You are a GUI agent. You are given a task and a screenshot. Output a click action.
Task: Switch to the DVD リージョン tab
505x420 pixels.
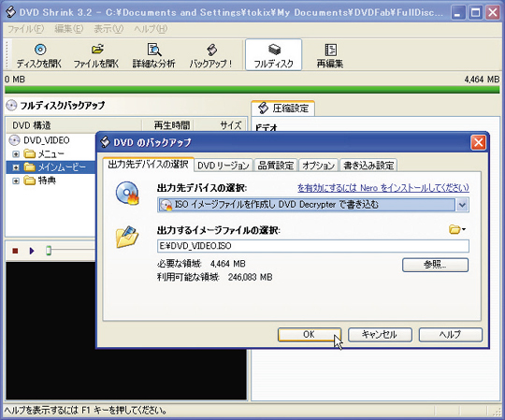pos(224,166)
